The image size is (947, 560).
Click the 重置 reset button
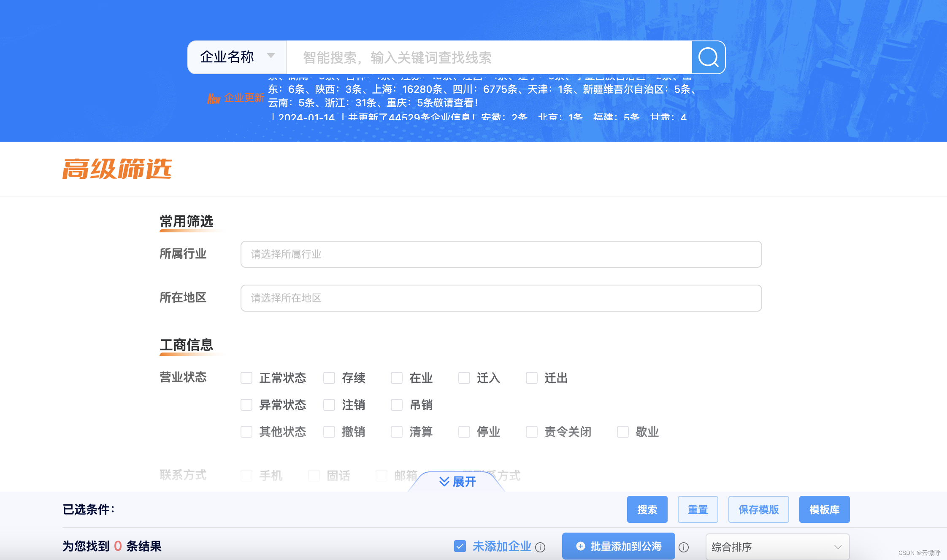[698, 509]
